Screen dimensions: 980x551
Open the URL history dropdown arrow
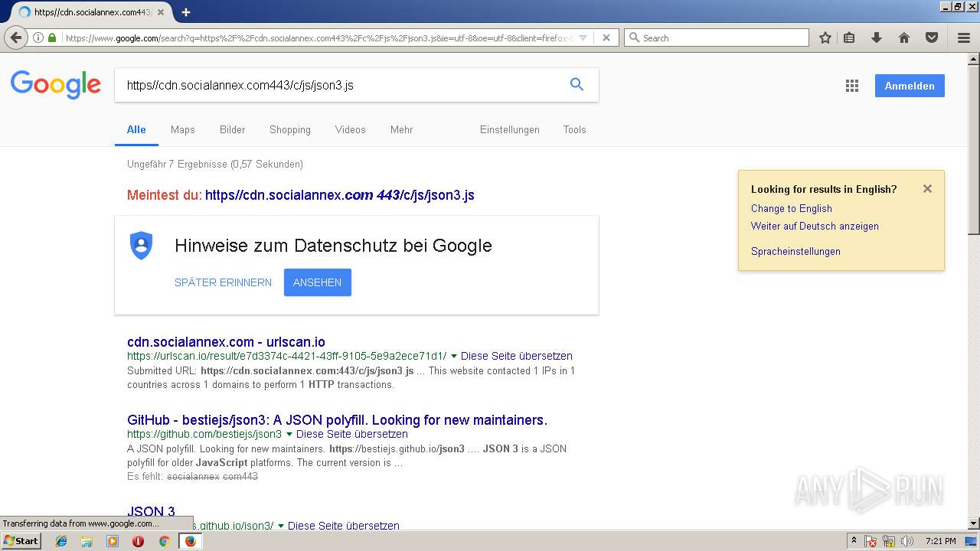coord(583,37)
